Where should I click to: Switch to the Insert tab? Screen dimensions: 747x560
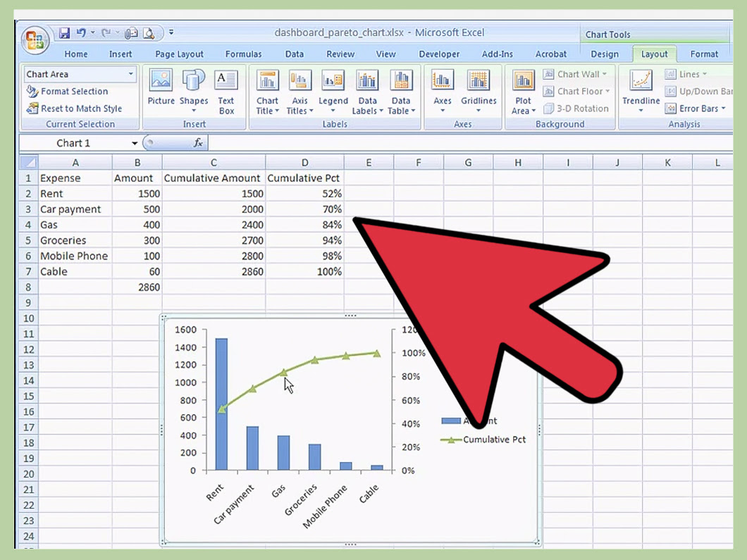pyautogui.click(x=120, y=54)
